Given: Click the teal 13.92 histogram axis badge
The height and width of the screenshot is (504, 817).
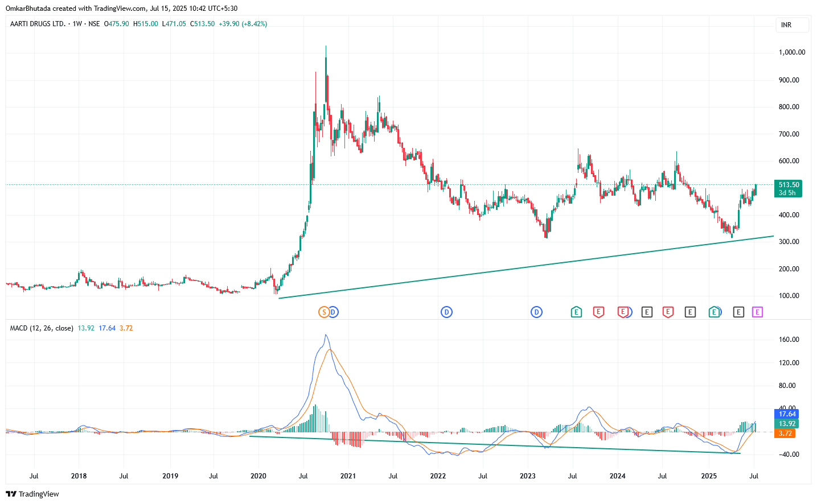Looking at the screenshot, I should click(x=787, y=424).
